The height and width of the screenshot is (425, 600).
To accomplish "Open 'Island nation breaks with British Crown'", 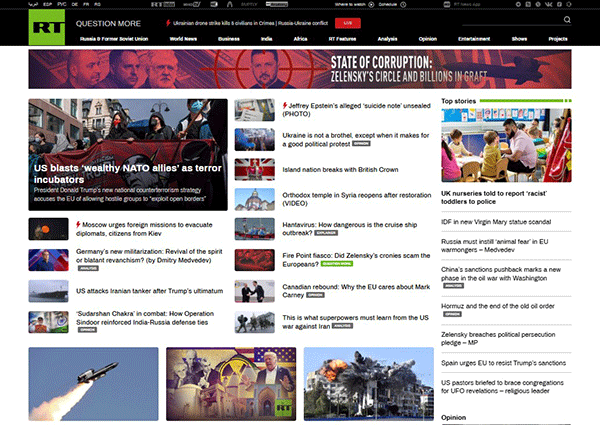I will [x=340, y=169].
